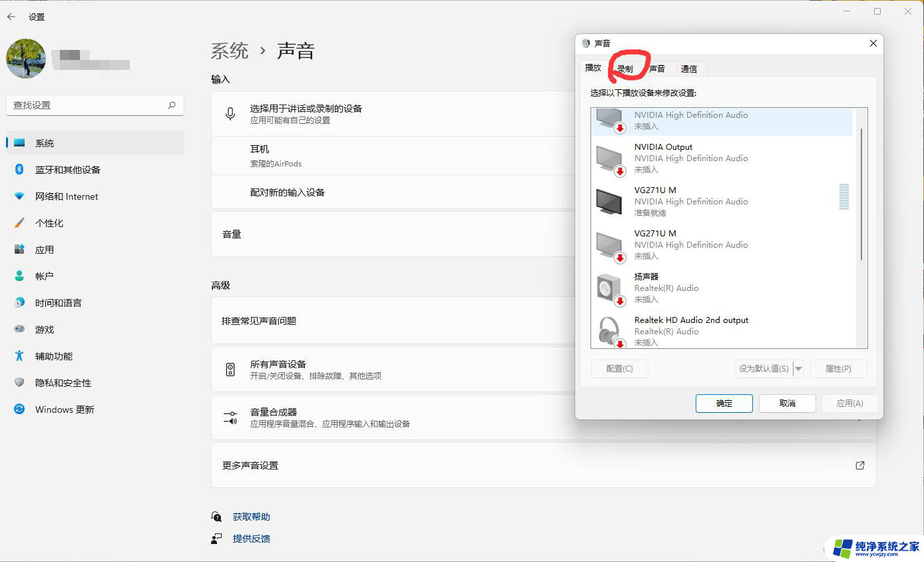Click the Windows 更新 refresh icon
Viewport: 924px width, 562px height.
tap(19, 410)
